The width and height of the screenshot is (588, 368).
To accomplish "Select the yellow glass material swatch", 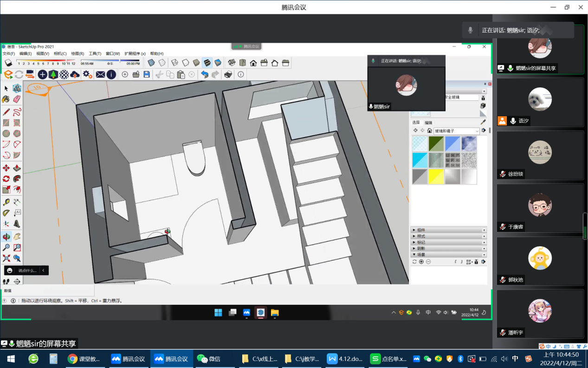I will (x=436, y=177).
